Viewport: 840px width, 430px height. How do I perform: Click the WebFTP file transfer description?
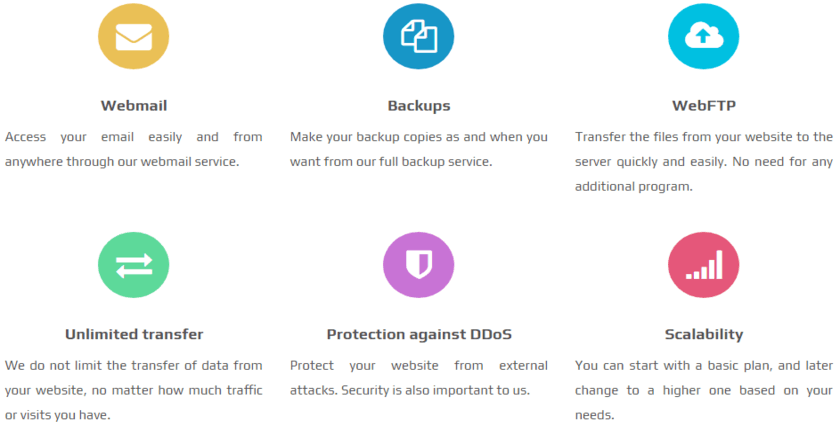(x=704, y=162)
